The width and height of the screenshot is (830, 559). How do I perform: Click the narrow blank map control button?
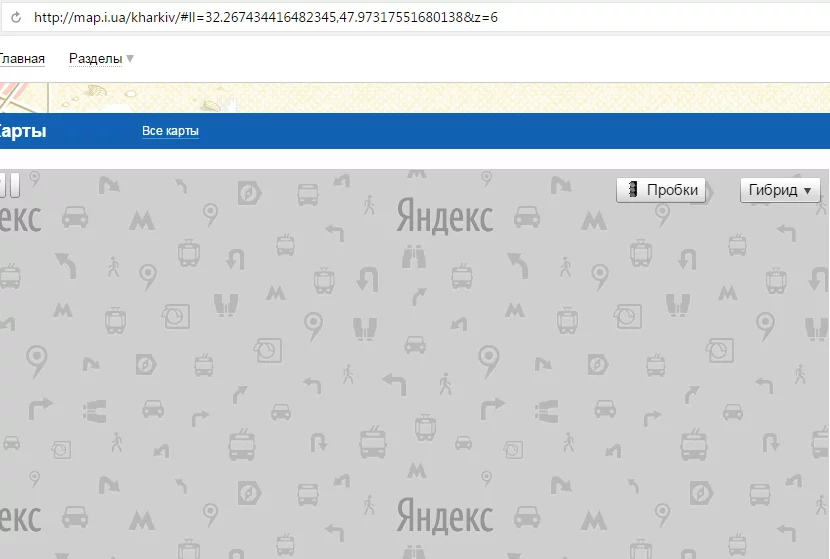(x=15, y=185)
